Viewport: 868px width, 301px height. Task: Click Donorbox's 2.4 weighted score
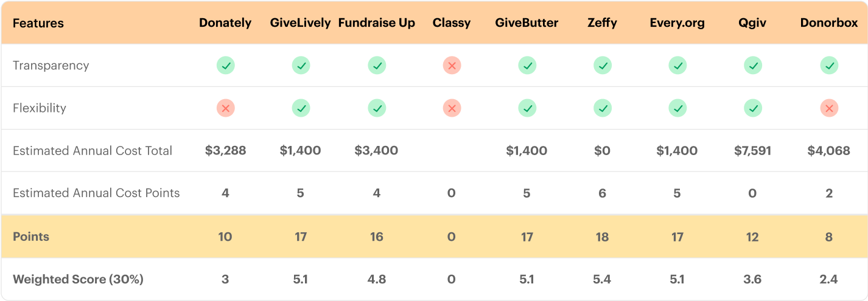(828, 280)
